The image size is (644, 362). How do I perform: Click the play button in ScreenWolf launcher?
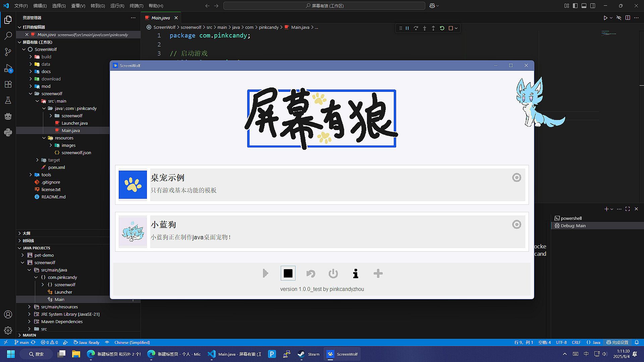265,274
